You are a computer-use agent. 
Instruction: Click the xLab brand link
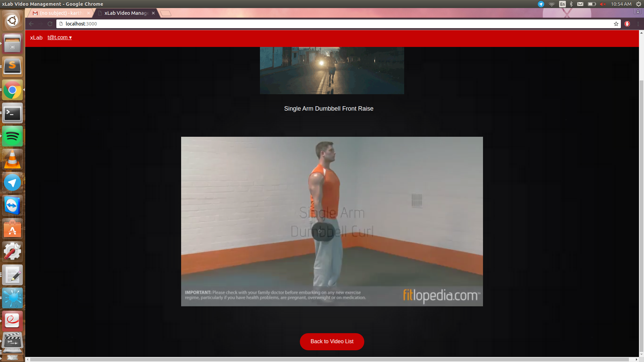click(x=36, y=38)
